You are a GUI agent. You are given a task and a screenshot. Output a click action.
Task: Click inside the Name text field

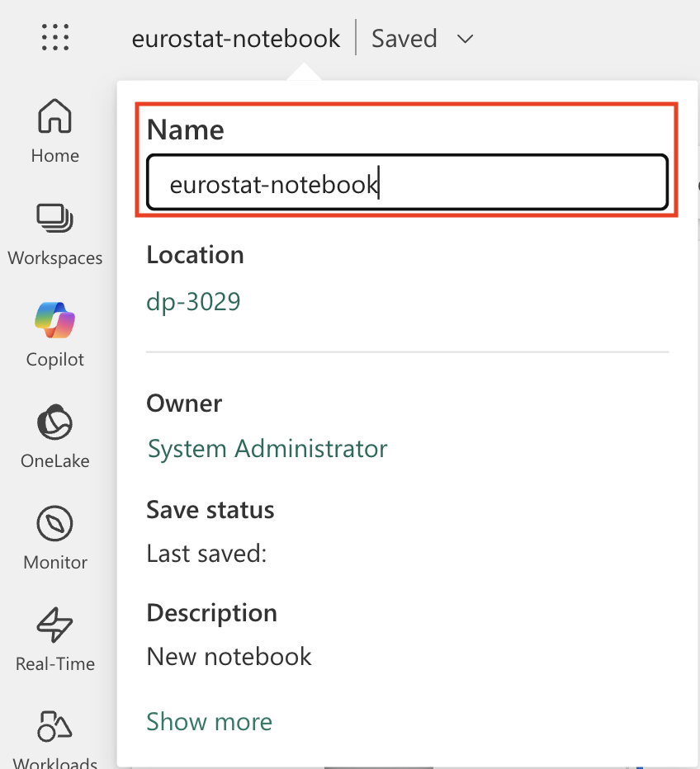click(x=407, y=182)
